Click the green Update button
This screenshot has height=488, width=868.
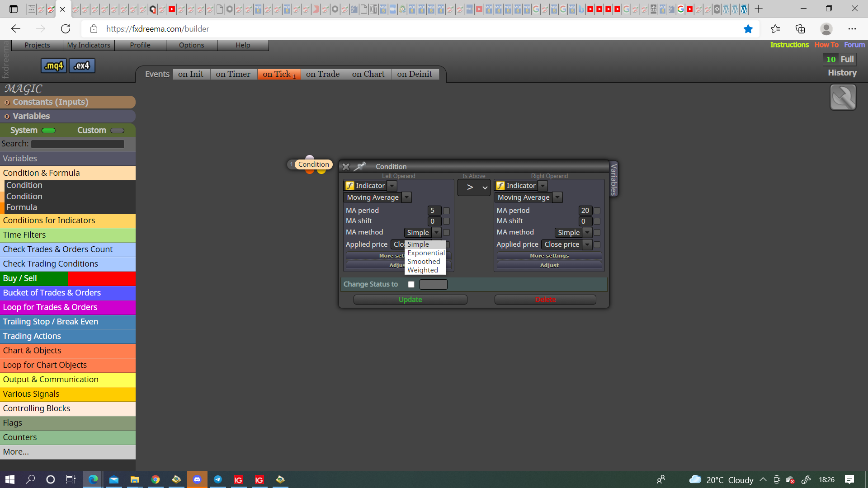coord(410,300)
